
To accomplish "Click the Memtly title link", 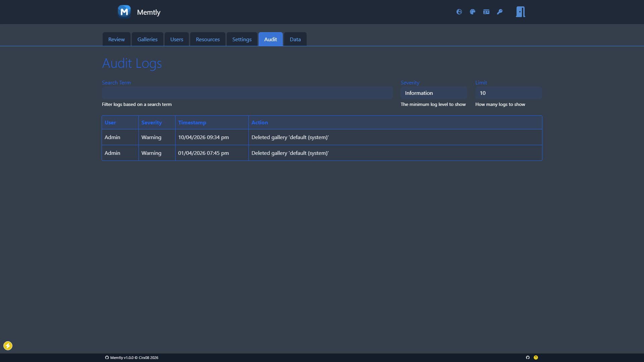I will (149, 12).
